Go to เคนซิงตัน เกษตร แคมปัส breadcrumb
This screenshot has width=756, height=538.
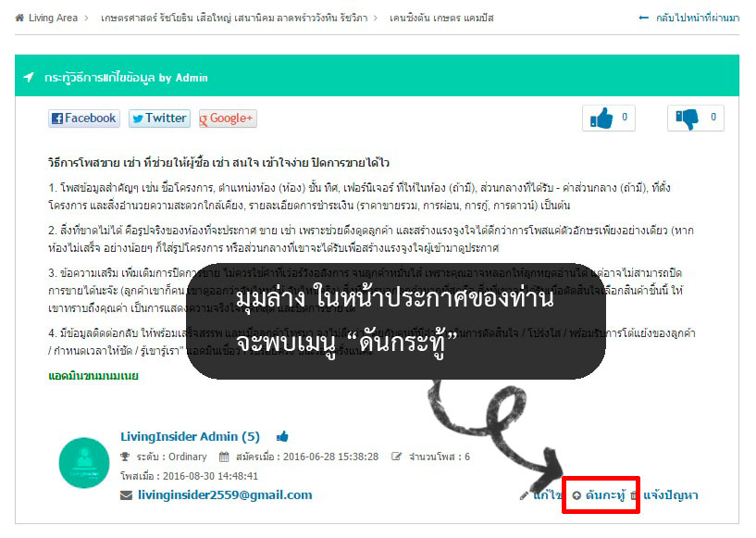coord(441,18)
